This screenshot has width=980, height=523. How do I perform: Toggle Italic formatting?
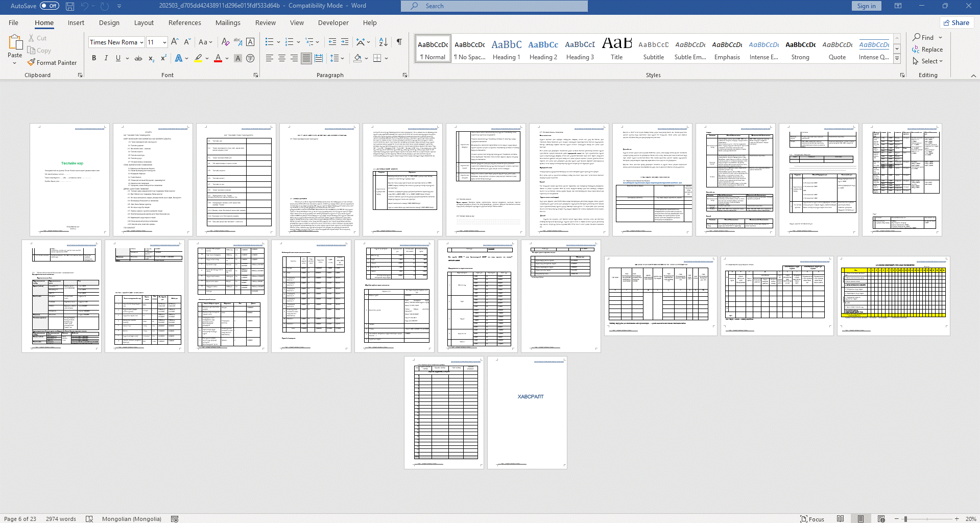pyautogui.click(x=106, y=58)
